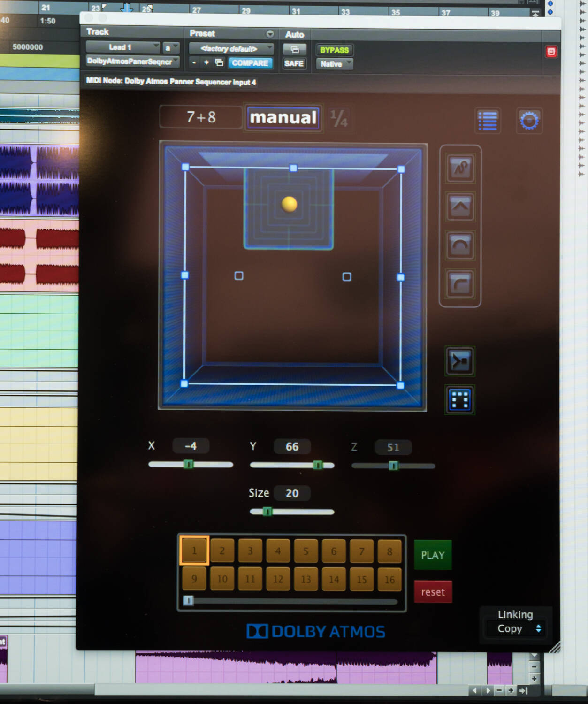Open the insert position 'a' selector

point(171,48)
